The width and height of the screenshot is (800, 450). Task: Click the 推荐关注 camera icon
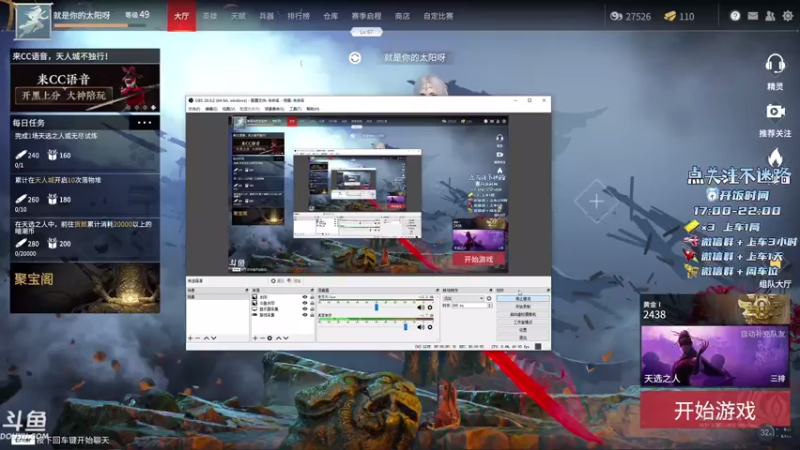point(775,111)
